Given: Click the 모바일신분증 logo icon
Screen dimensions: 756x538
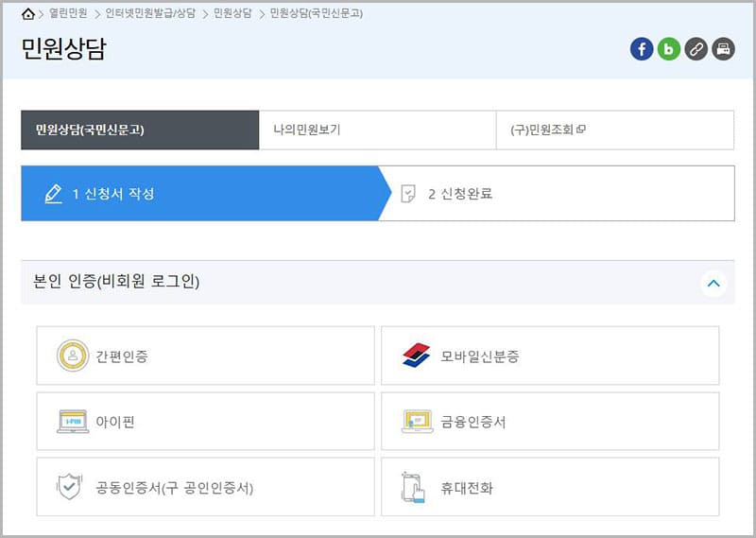Looking at the screenshot, I should [416, 356].
